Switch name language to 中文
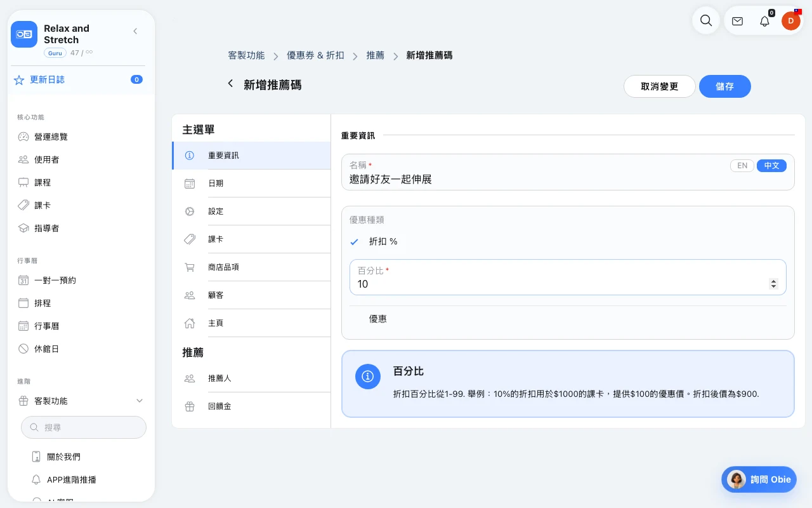 [771, 166]
